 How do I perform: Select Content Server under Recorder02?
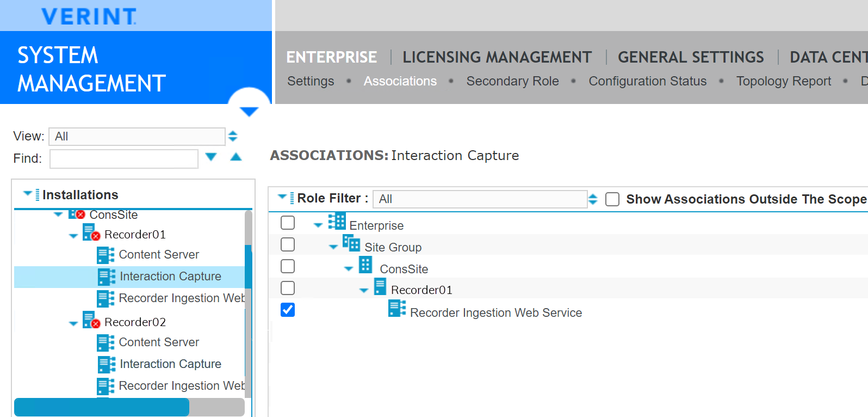point(159,342)
